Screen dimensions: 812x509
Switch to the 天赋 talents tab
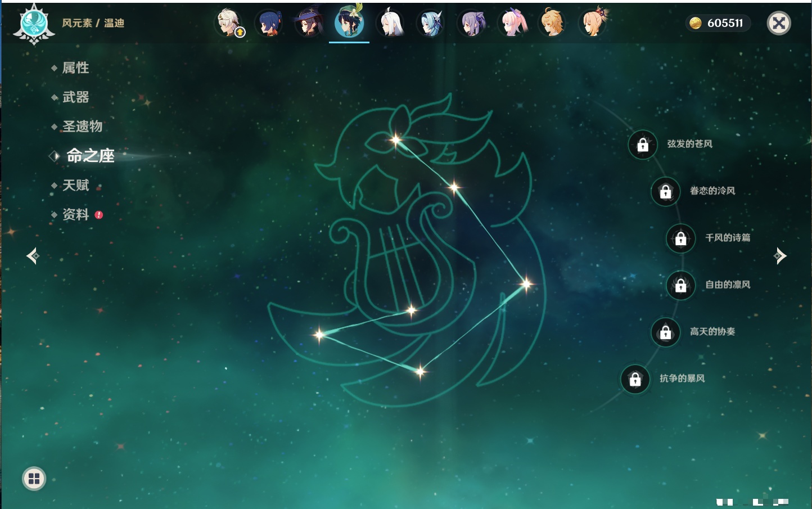[x=75, y=186]
